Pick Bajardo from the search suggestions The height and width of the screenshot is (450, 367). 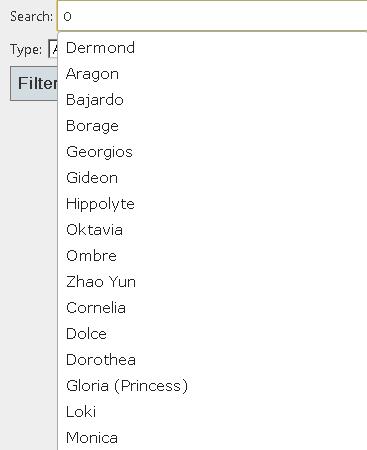(x=212, y=100)
